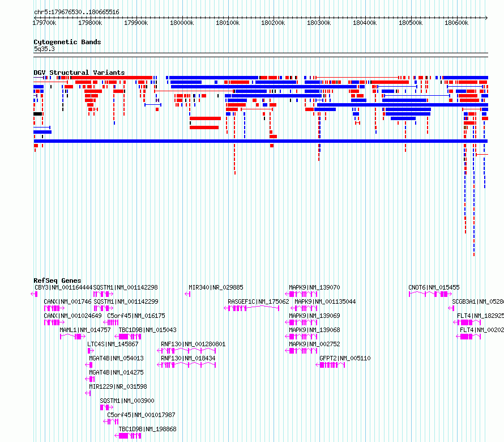This screenshot has width=504, height=442.
Task: Open the CANX|NM_001746 gene entry
Action: point(67,301)
